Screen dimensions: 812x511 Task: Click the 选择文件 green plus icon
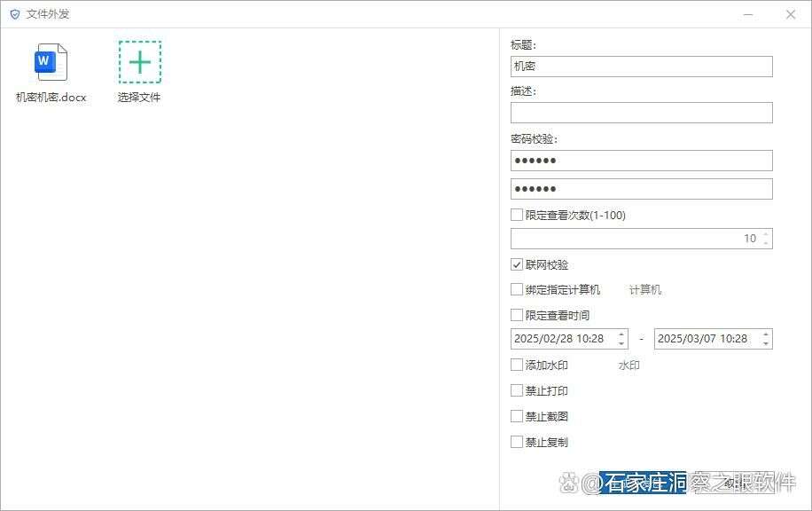click(138, 62)
